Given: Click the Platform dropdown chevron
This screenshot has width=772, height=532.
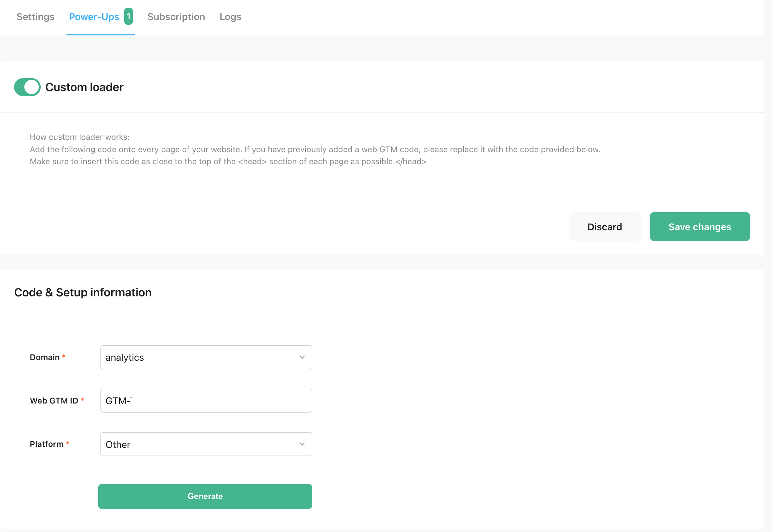Looking at the screenshot, I should pos(302,444).
